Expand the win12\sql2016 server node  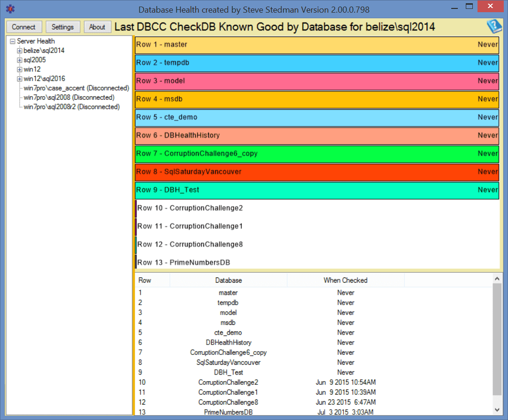20,79
